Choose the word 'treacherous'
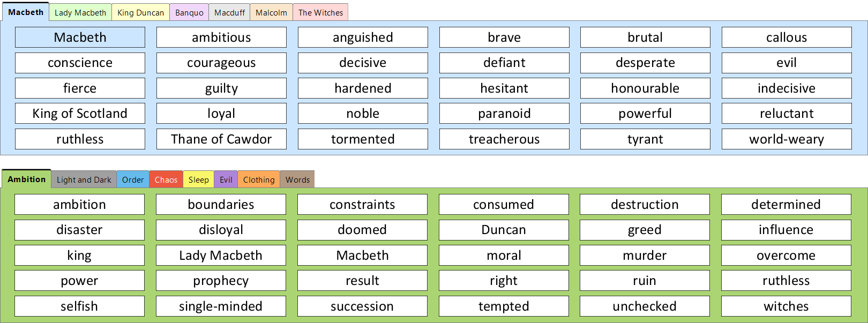This screenshot has height=323, width=868. click(504, 139)
